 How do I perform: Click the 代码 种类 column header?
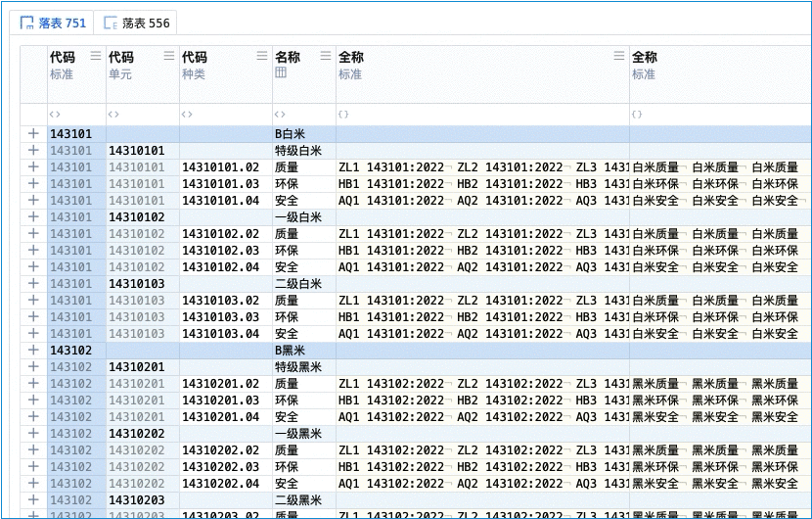click(226, 74)
